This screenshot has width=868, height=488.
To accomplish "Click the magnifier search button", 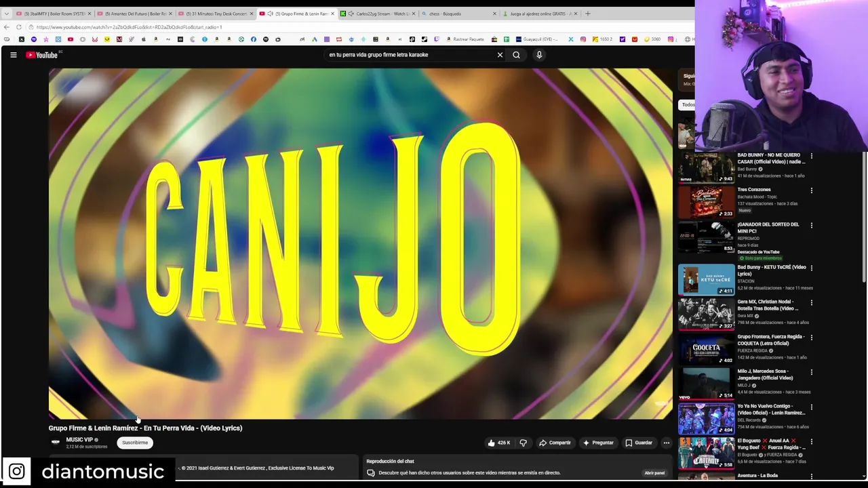I will point(516,55).
